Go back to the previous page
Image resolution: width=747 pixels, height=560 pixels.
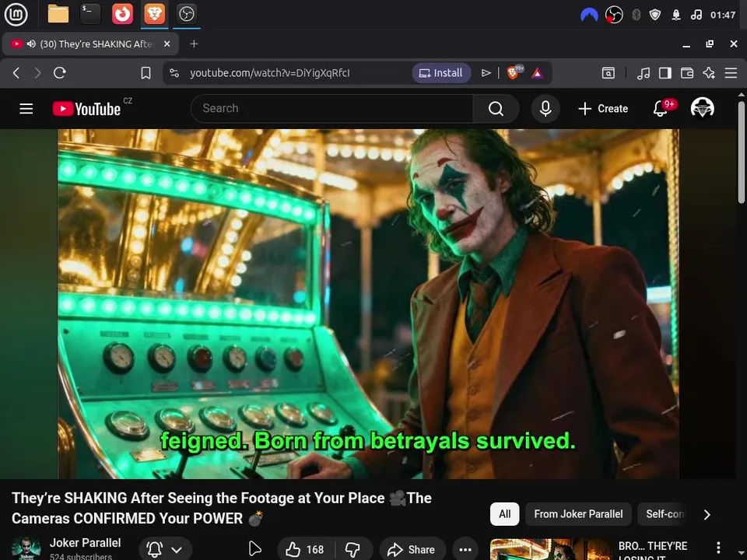(16, 73)
